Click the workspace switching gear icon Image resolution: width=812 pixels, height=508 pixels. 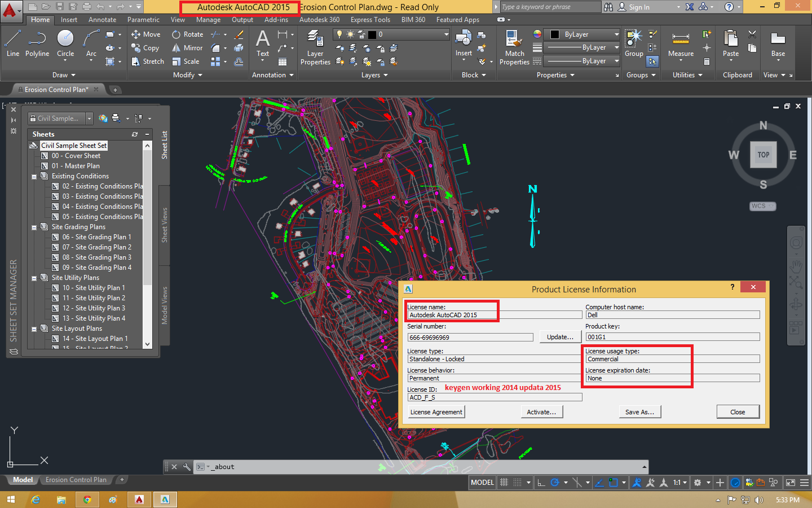click(x=698, y=483)
